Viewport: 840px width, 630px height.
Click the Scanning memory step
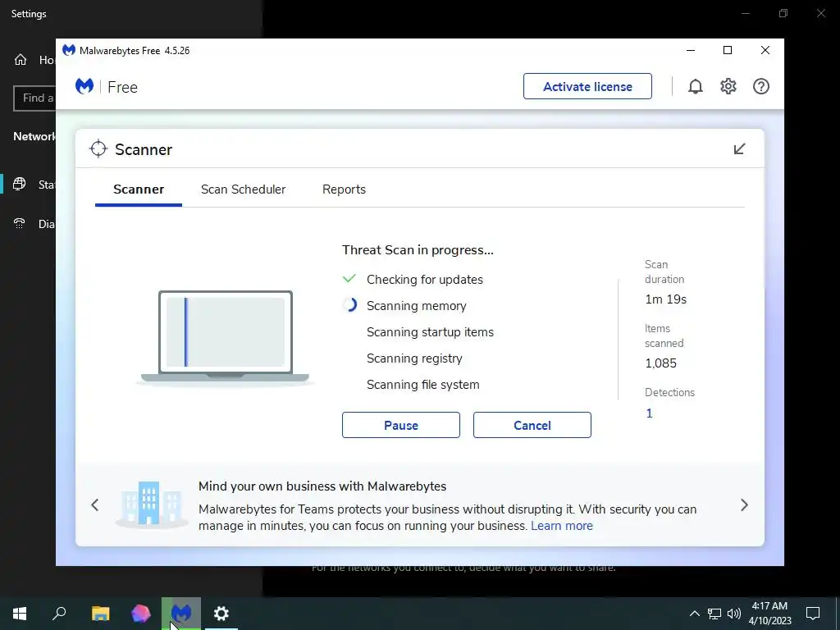(416, 305)
